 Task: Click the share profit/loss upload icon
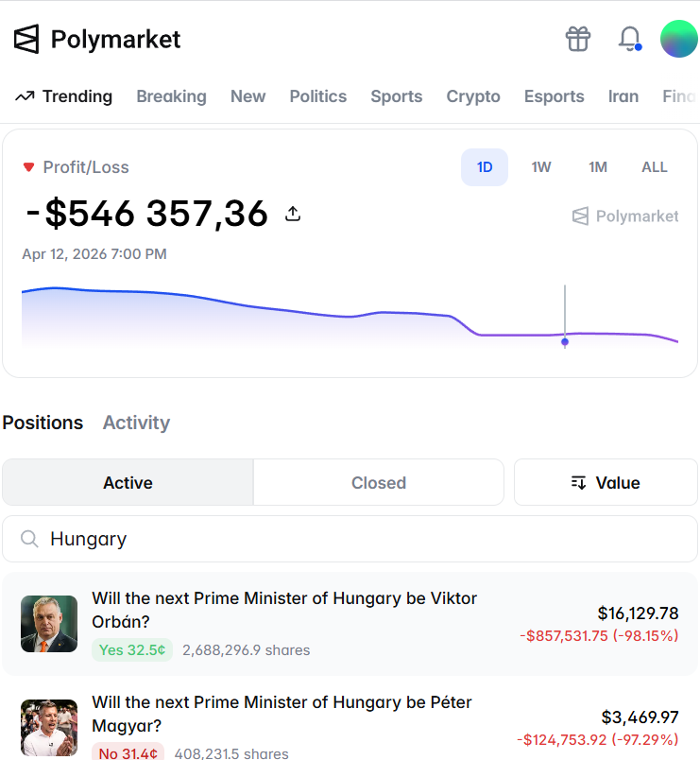[293, 214]
